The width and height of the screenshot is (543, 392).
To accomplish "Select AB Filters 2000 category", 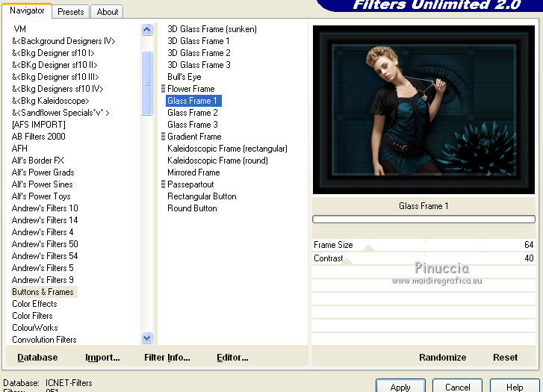I will (x=38, y=137).
